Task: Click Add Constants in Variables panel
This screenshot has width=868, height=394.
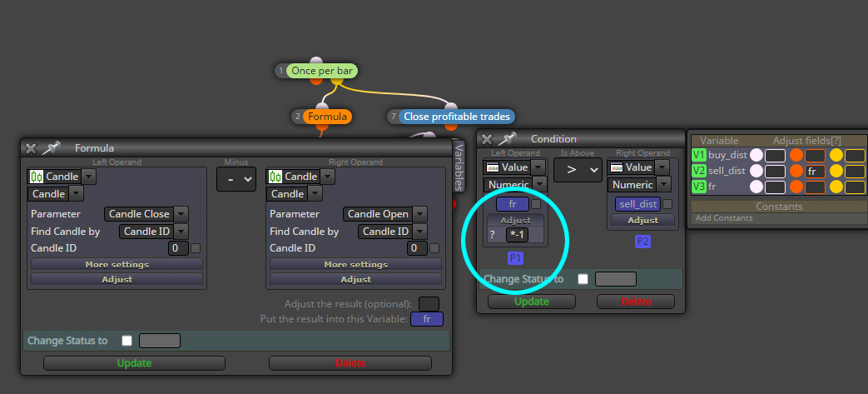Action: point(724,217)
